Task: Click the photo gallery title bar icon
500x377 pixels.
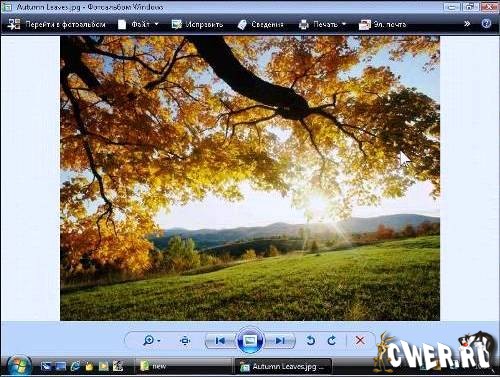Action: (x=6, y=7)
